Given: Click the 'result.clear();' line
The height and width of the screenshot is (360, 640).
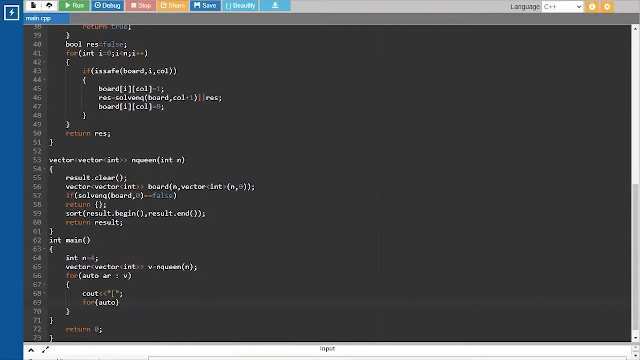Looking at the screenshot, I should click(96, 178).
